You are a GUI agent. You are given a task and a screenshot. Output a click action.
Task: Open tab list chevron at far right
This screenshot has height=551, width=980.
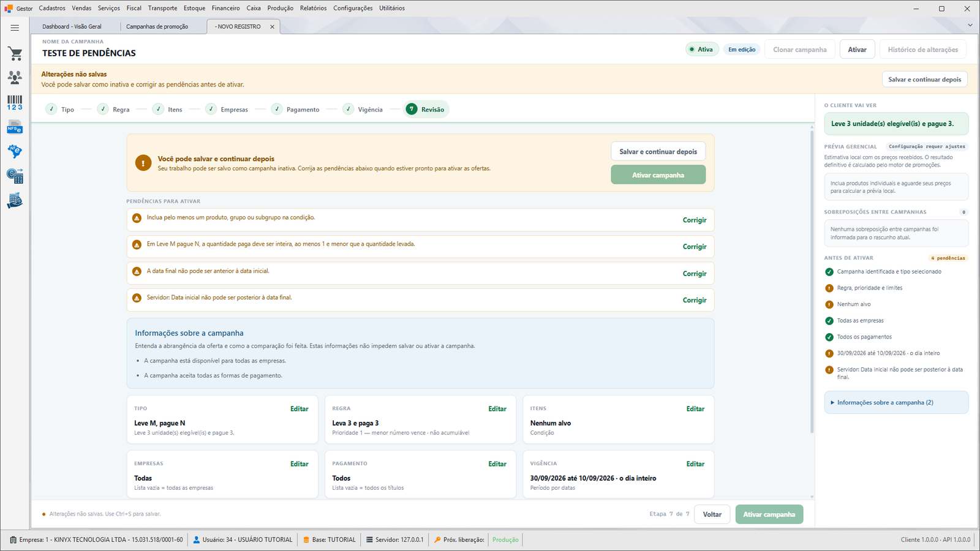pyautogui.click(x=970, y=25)
